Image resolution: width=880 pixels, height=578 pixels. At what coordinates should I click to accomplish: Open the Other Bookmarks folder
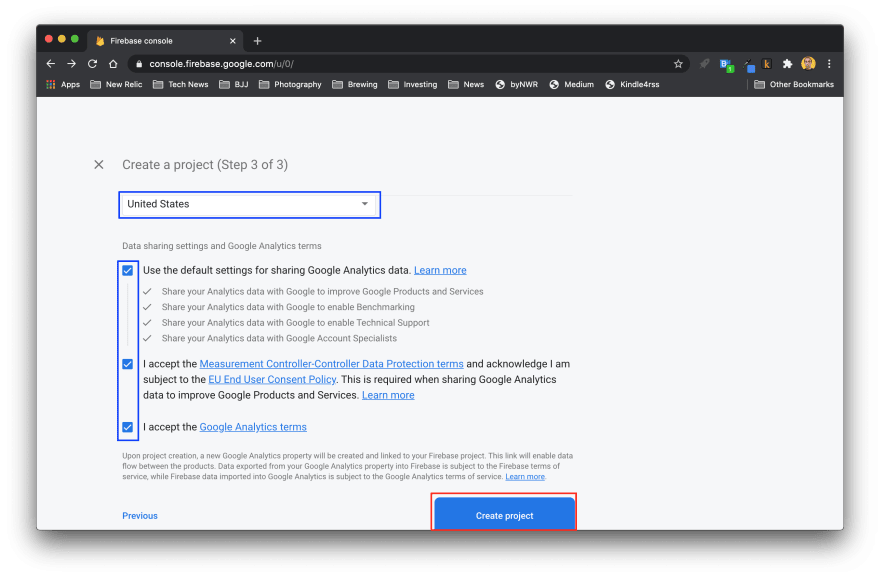click(795, 84)
